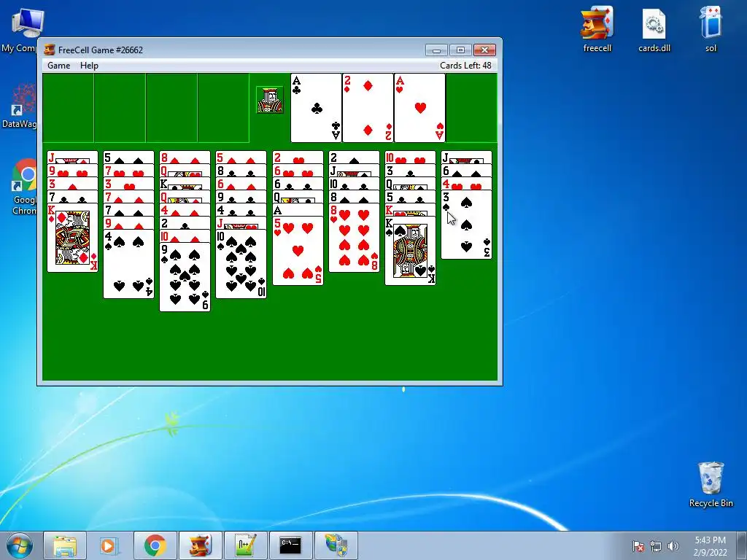Click the king face icon between cells
747x560 pixels.
point(270,100)
